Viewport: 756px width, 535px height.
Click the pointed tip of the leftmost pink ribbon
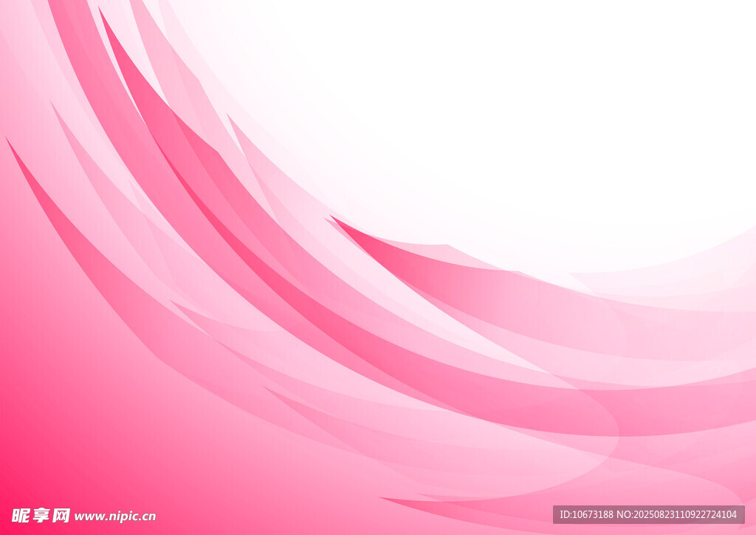click(9, 140)
